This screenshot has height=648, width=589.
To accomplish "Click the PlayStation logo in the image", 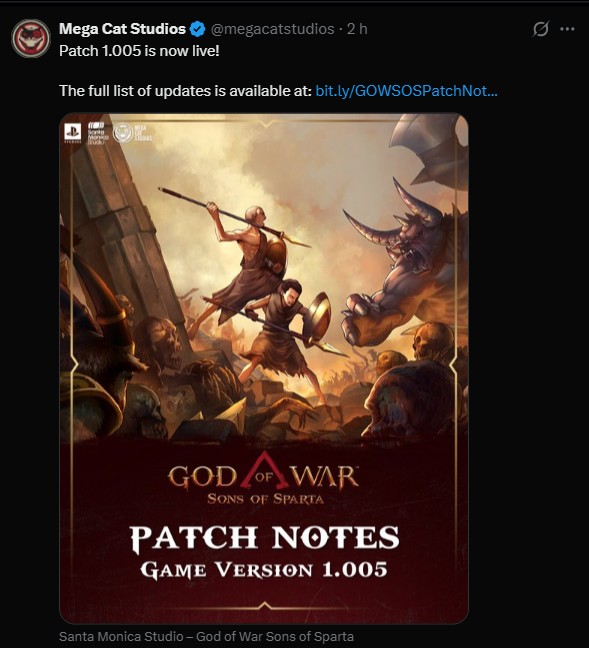I will pyautogui.click(x=72, y=133).
